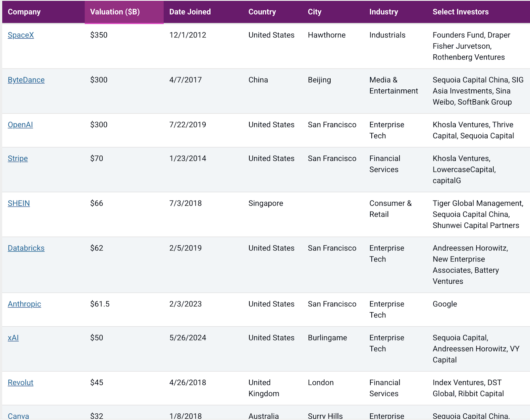Screen dimensions: 530x420
Task: Open the SpaceX company link
Action: pos(21,35)
